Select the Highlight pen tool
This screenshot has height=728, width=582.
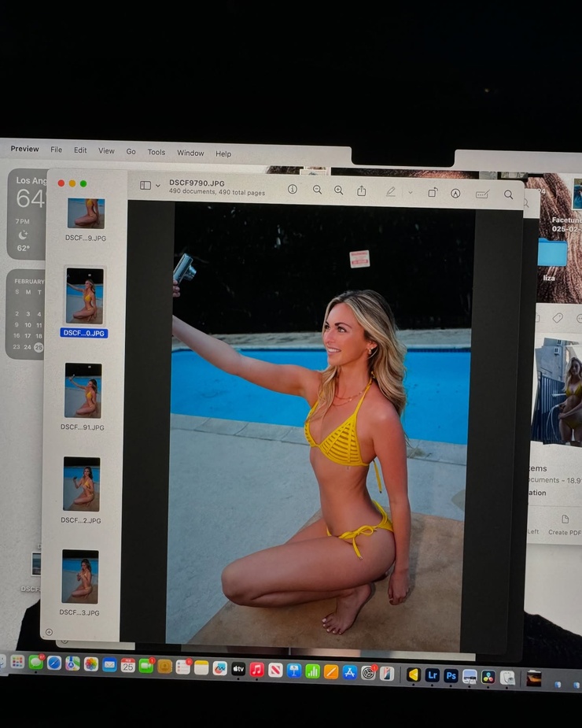pos(391,192)
